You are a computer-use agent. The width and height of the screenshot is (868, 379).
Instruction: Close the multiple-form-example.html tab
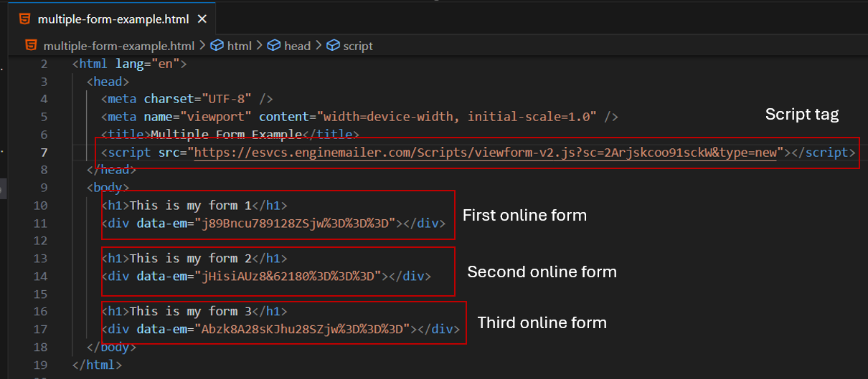tap(204, 19)
